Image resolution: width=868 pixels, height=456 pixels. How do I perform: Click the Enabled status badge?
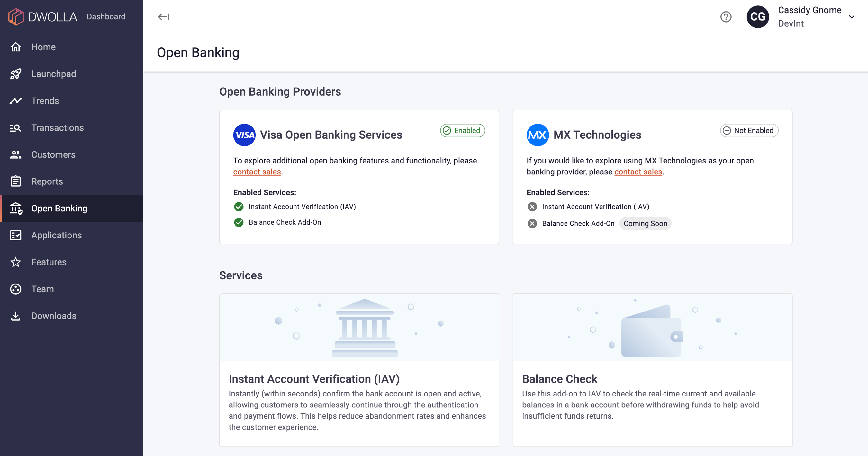[x=462, y=131]
